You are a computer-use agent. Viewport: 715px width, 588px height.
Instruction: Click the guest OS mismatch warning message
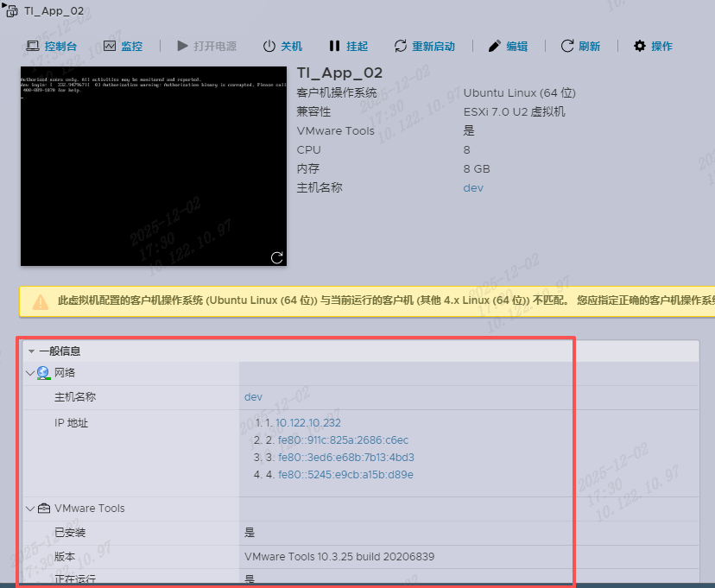386,300
